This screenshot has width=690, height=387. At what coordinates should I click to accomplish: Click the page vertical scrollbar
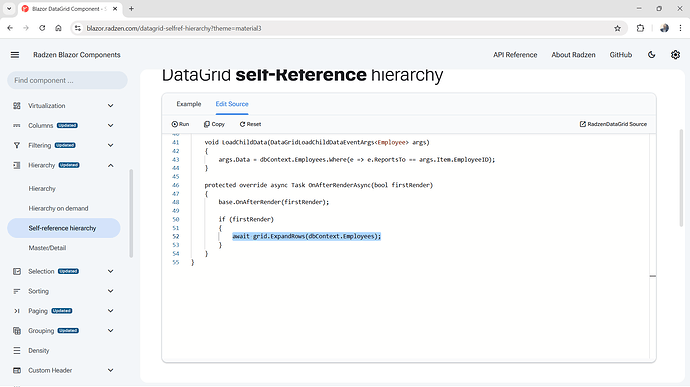click(681, 178)
